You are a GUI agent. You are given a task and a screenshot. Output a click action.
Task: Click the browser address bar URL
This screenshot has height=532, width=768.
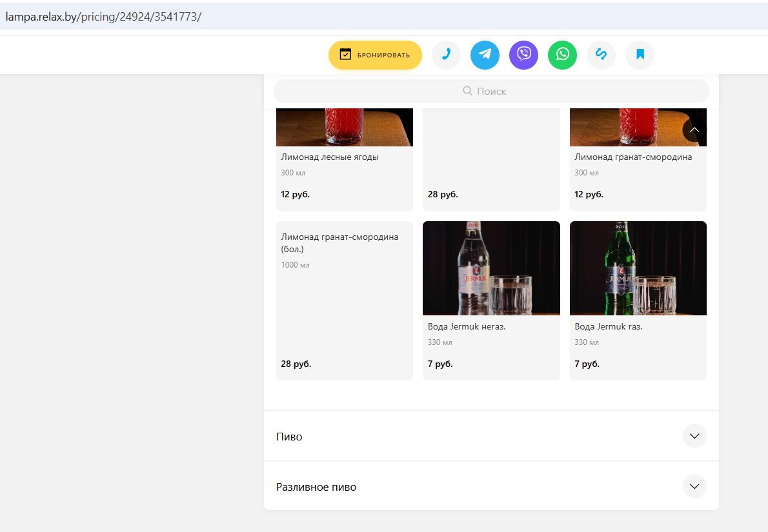tap(103, 17)
